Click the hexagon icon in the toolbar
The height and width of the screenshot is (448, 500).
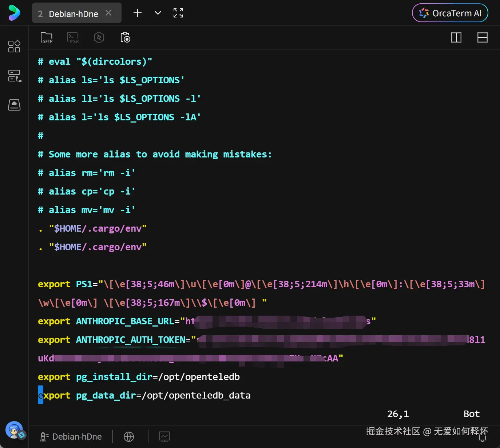click(x=99, y=37)
